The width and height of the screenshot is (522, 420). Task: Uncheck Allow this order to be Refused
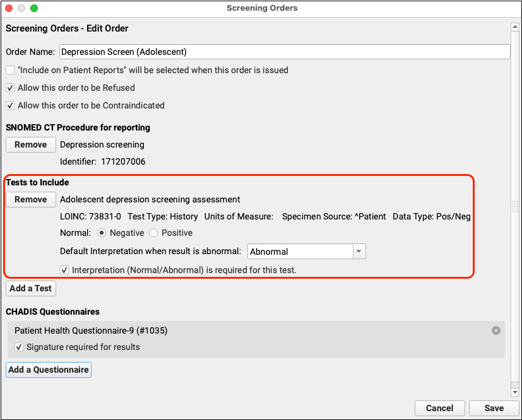pyautogui.click(x=10, y=88)
